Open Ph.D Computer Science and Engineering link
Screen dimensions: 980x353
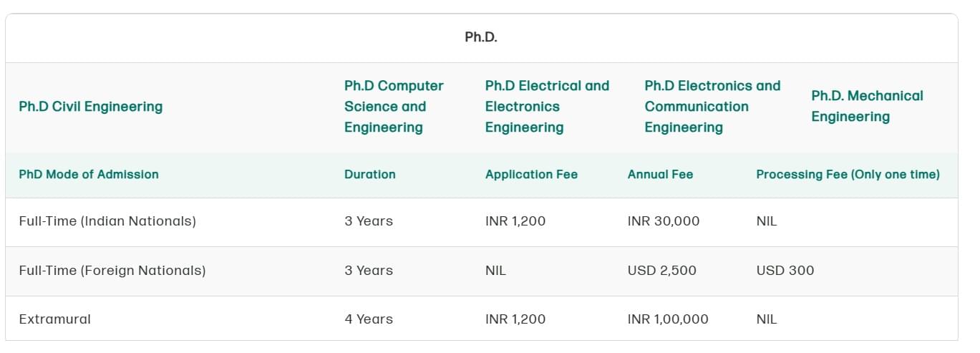coord(394,107)
